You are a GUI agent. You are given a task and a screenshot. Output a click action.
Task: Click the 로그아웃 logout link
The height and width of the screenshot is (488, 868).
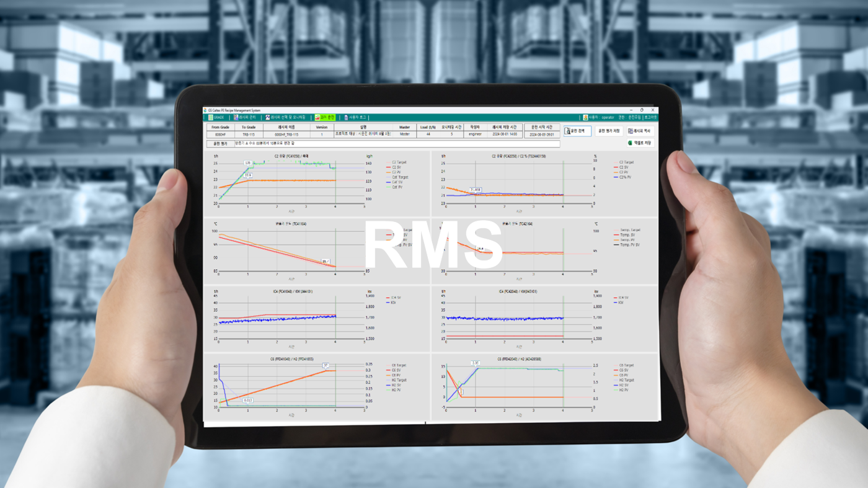click(650, 117)
